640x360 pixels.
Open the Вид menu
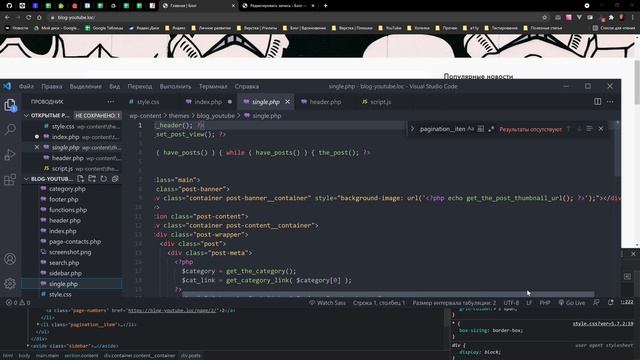(115, 86)
